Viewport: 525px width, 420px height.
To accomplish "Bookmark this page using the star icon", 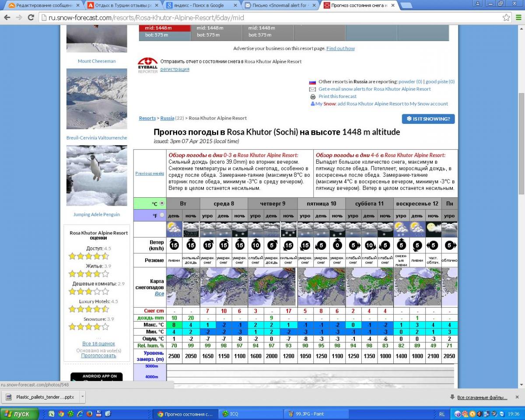I will pos(506,18).
